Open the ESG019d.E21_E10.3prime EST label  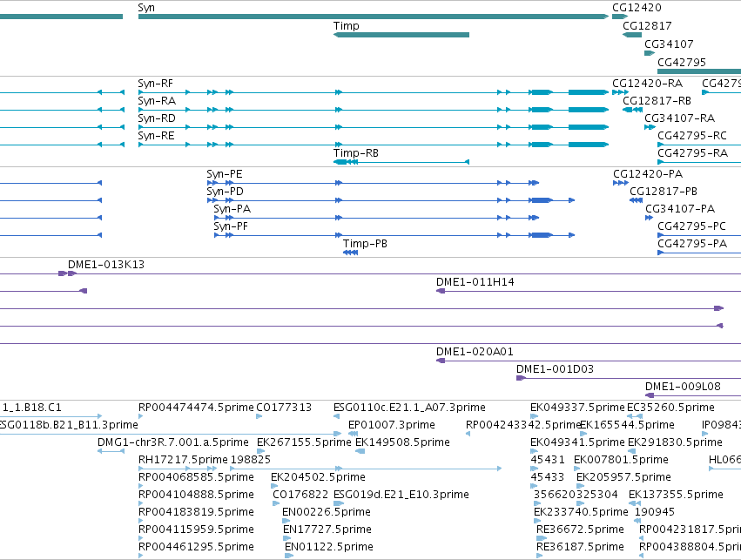401,495
